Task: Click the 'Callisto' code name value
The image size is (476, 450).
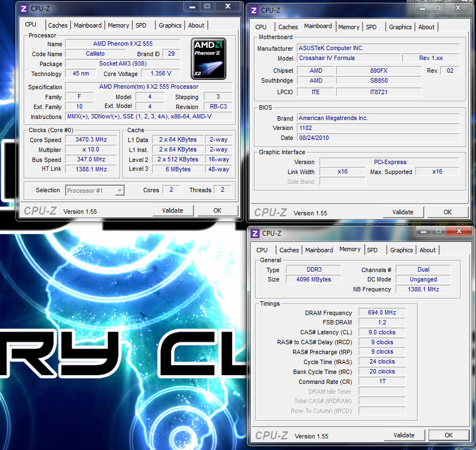Action: pyautogui.click(x=95, y=54)
